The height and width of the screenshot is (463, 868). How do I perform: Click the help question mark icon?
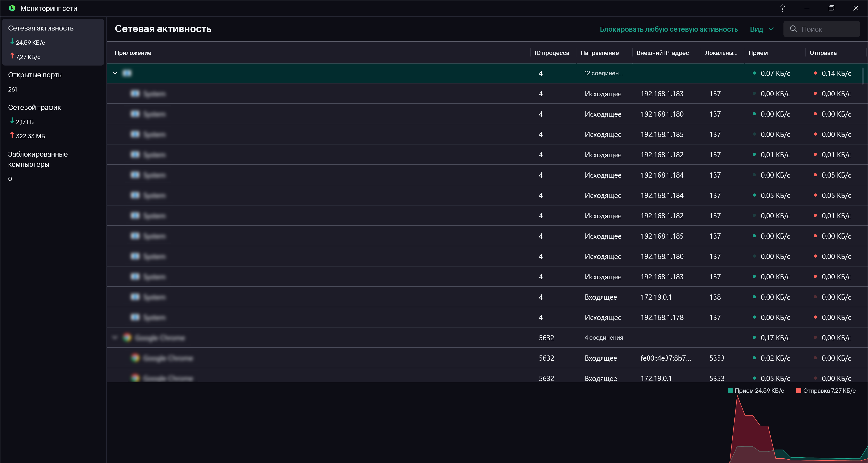point(782,8)
